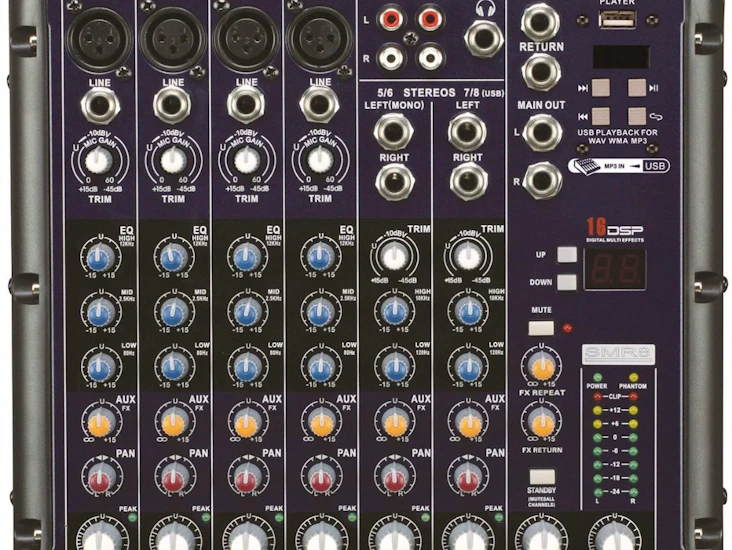Select channel 1 XLR mic input
This screenshot has width=732, height=550.
[99, 39]
